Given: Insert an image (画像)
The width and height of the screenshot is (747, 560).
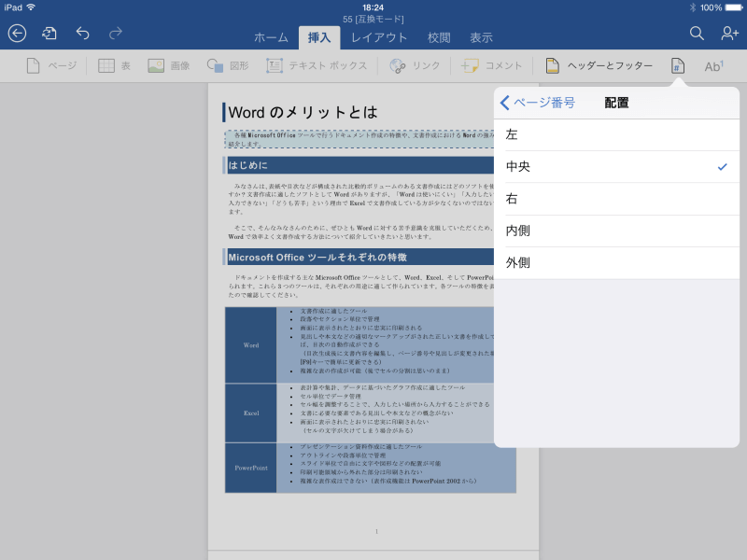Looking at the screenshot, I should pos(169,65).
